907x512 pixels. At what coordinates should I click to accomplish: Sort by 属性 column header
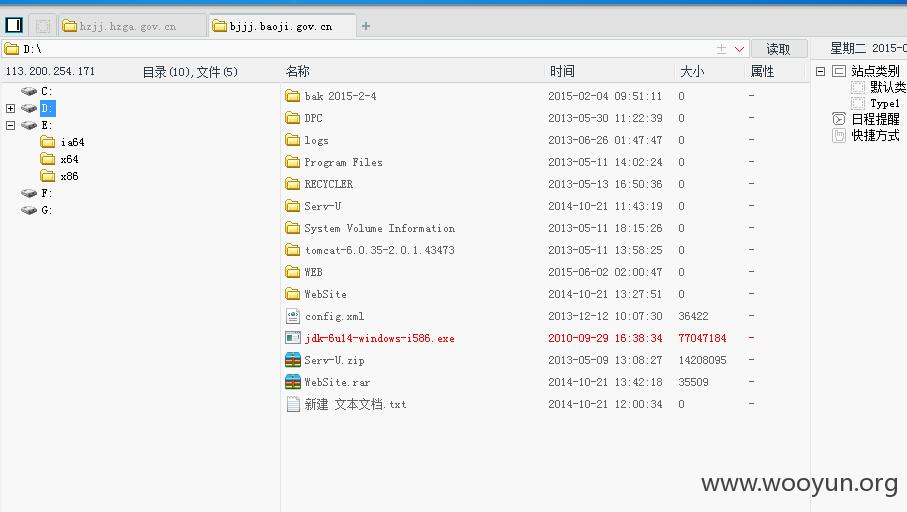point(762,71)
